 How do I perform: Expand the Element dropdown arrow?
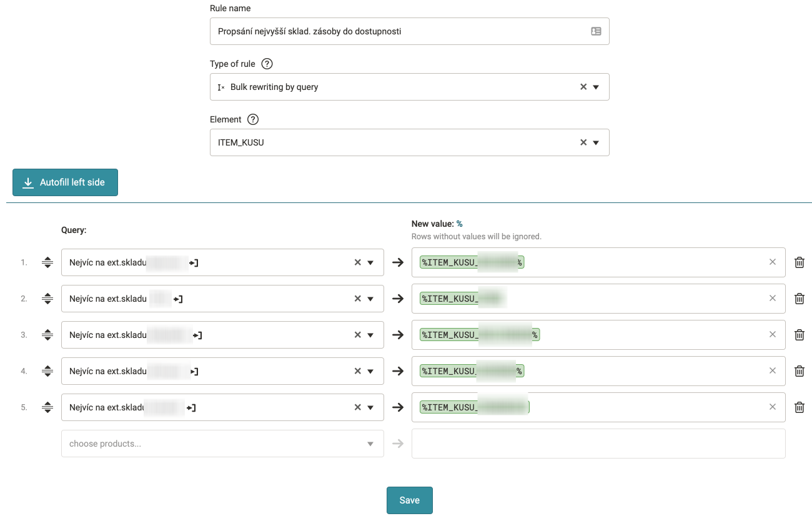(596, 142)
